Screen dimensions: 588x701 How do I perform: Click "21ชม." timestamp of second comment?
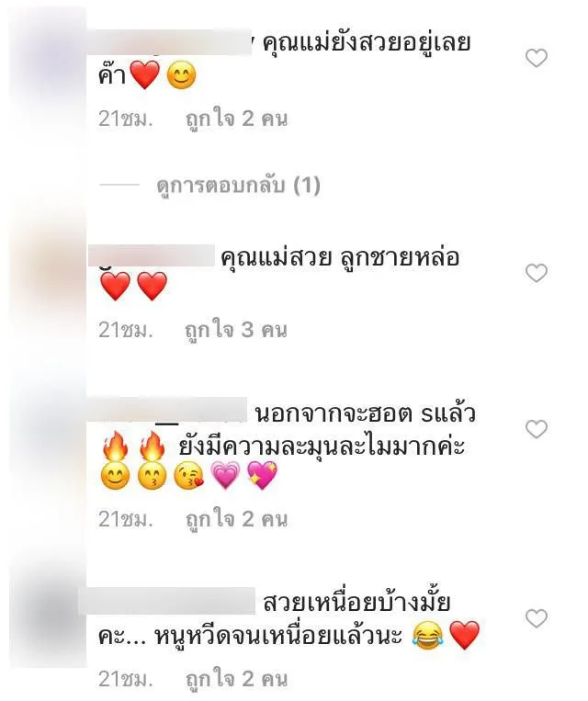(x=126, y=330)
